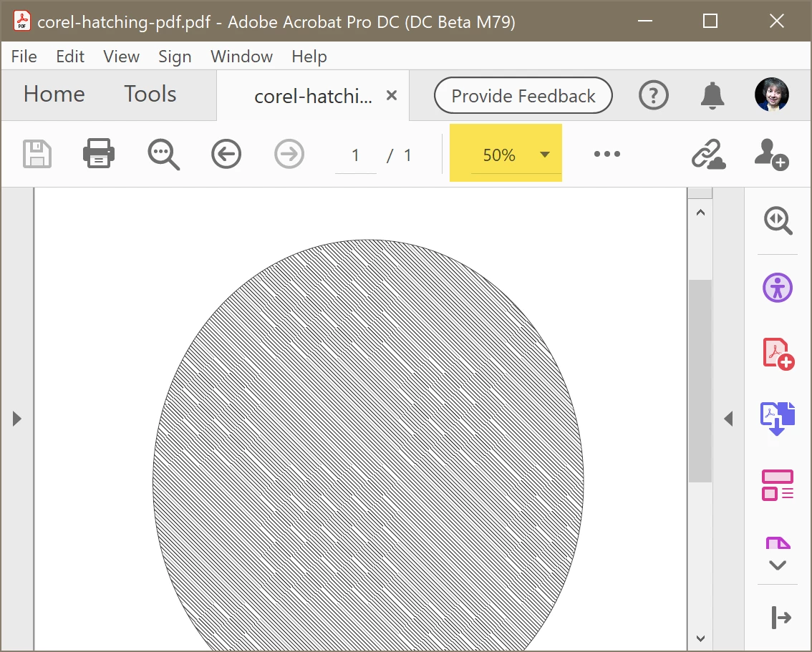Show more tools ellipsis
Image resolution: width=812 pixels, height=652 pixels.
(607, 154)
